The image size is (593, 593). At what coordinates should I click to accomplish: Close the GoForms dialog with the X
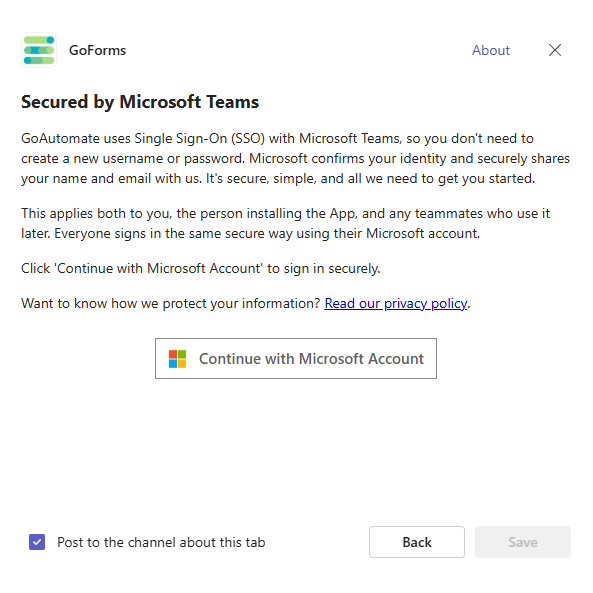tap(555, 50)
